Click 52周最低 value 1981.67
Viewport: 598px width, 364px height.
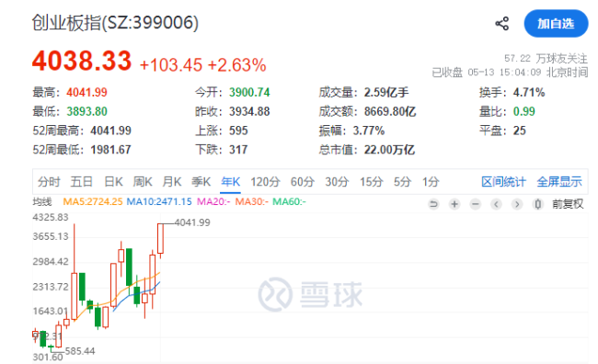(110, 150)
